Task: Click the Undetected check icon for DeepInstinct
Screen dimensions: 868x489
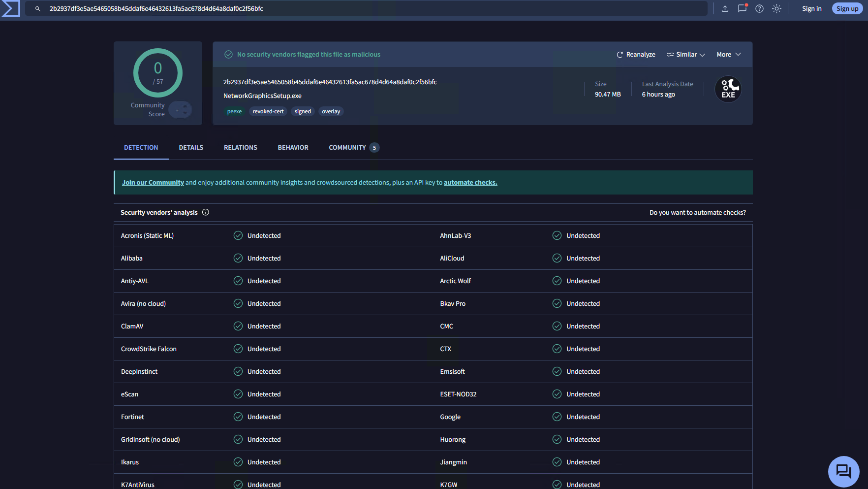Action: (x=238, y=371)
